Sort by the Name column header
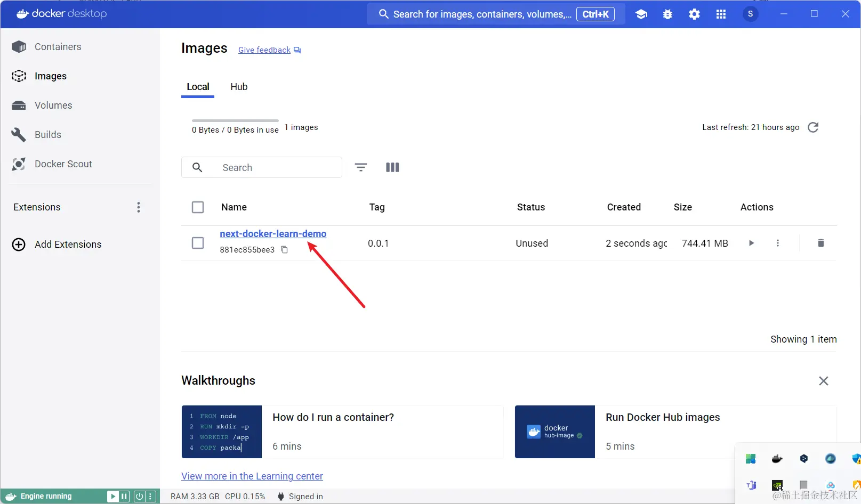861x504 pixels. 234,207
